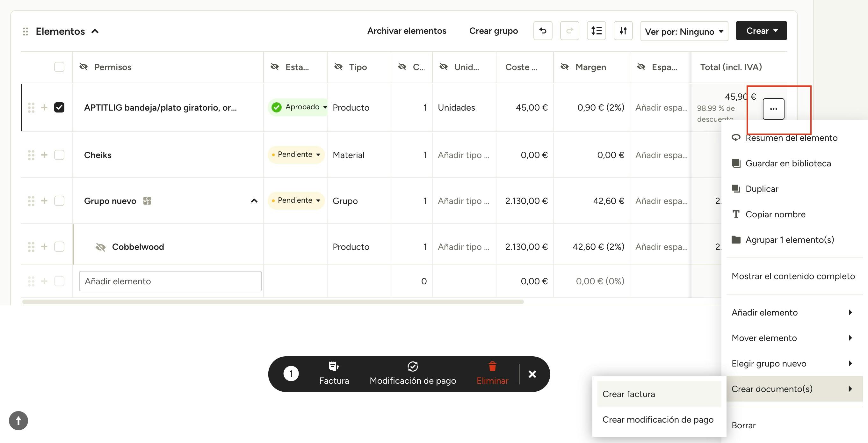Grab the drag handle of Cheiks row
868x443 pixels.
(31, 155)
